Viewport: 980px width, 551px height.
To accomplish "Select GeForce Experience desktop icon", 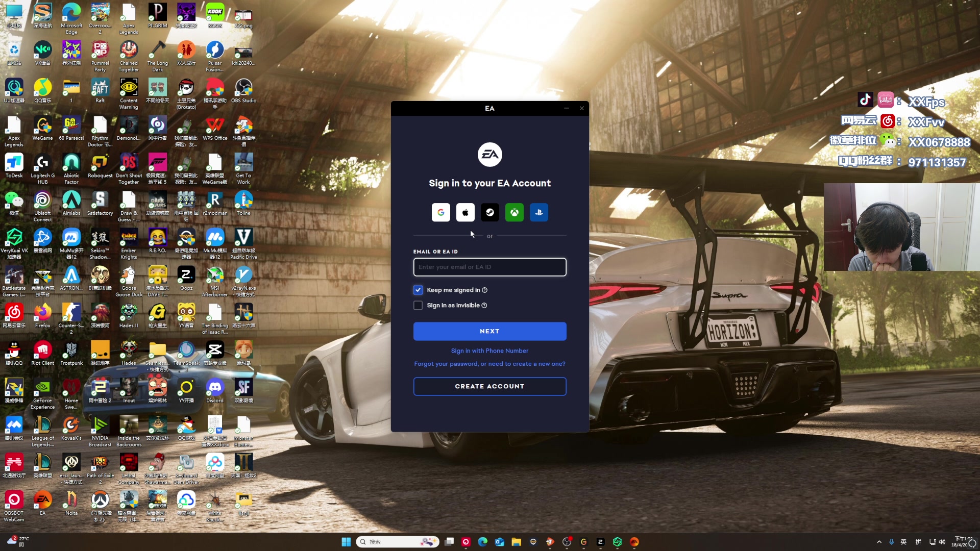I will pyautogui.click(x=42, y=394).
